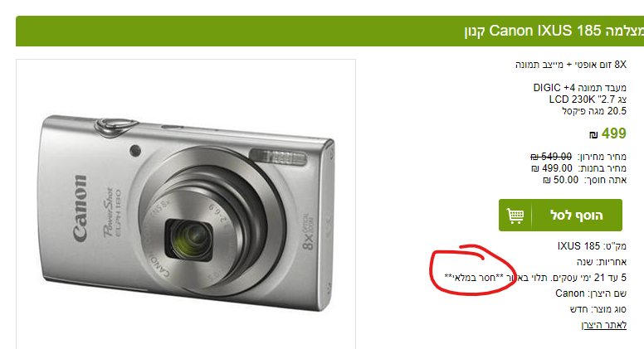Add the camera to cart with הוסף לסל
The height and width of the screenshot is (349, 644).
(560, 216)
